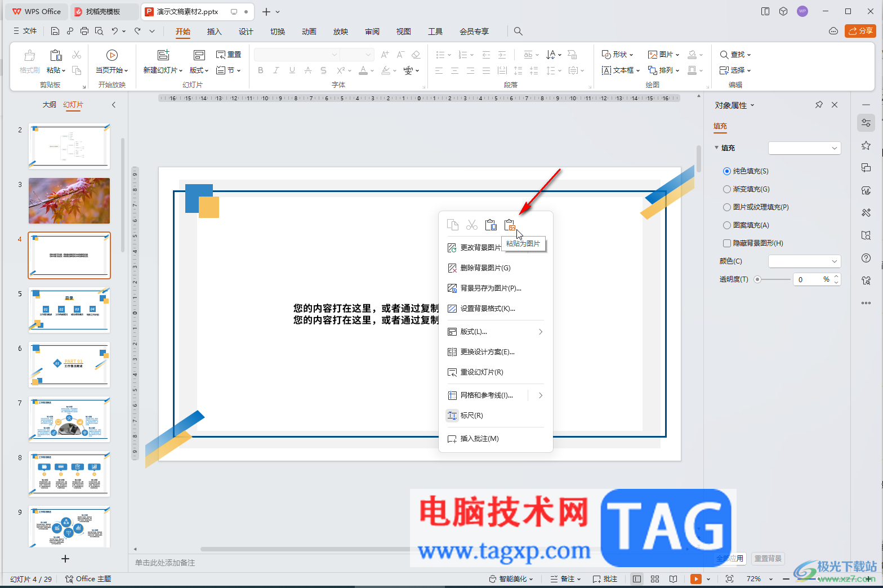The image size is (883, 588).
Task: Add new slide plus button in panel
Action: coord(65,559)
